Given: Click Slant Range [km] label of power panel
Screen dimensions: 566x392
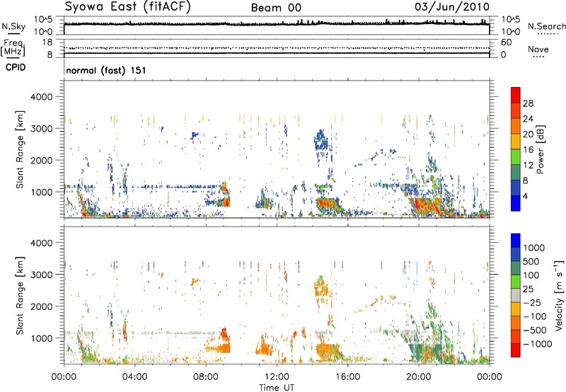Looking at the screenshot, I should click(20, 149).
